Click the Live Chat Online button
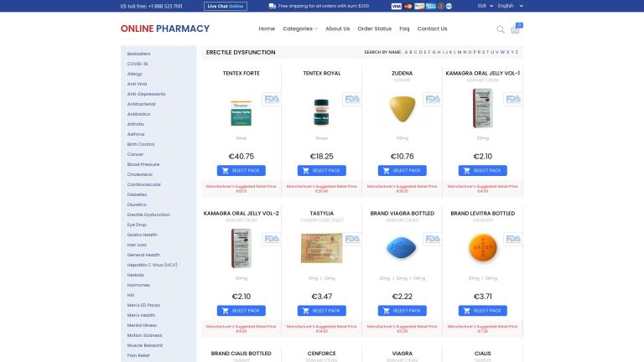 pos(225,6)
